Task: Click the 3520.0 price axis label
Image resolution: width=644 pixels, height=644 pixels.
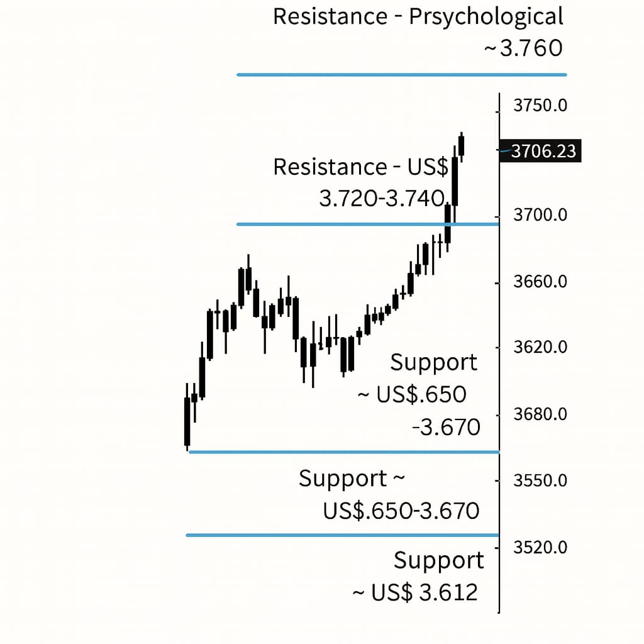Action: pos(540,547)
